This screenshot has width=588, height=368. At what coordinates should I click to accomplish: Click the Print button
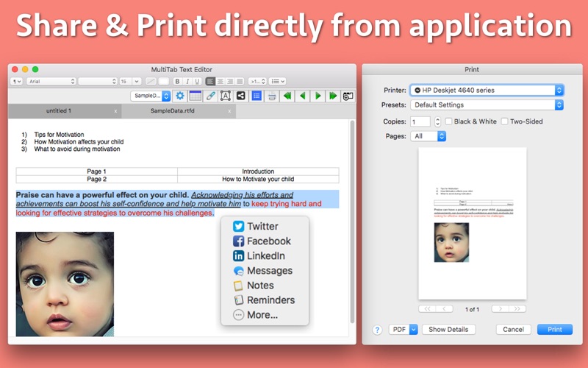pos(555,329)
